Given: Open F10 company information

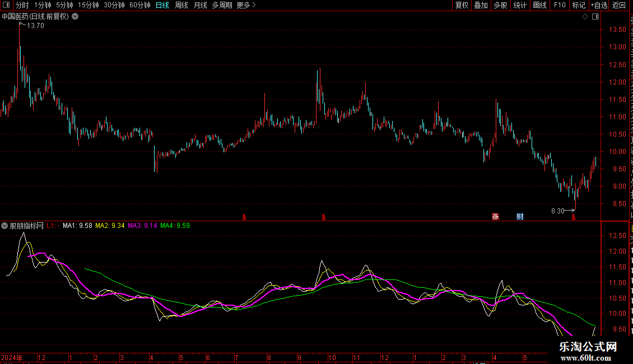Looking at the screenshot, I should pyautogui.click(x=560, y=5).
